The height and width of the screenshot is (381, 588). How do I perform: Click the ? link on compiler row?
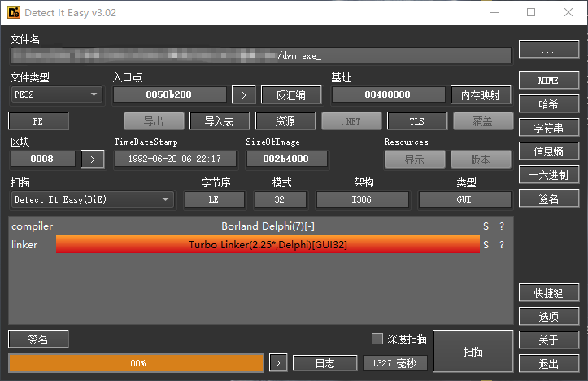[502, 226]
